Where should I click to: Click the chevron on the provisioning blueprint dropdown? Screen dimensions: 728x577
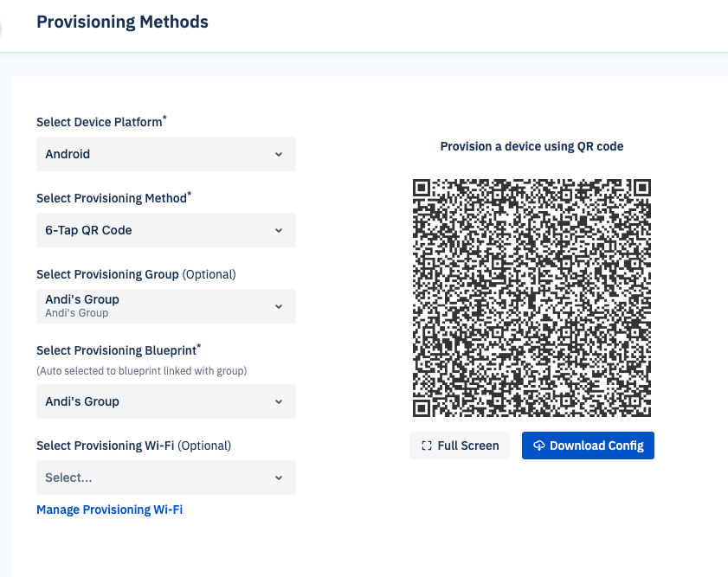point(279,401)
